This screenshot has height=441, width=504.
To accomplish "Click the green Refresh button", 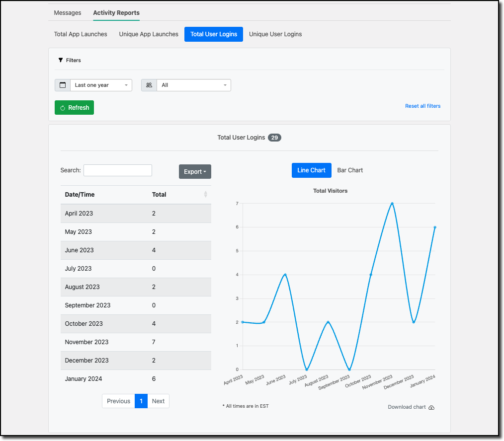I will pos(74,108).
